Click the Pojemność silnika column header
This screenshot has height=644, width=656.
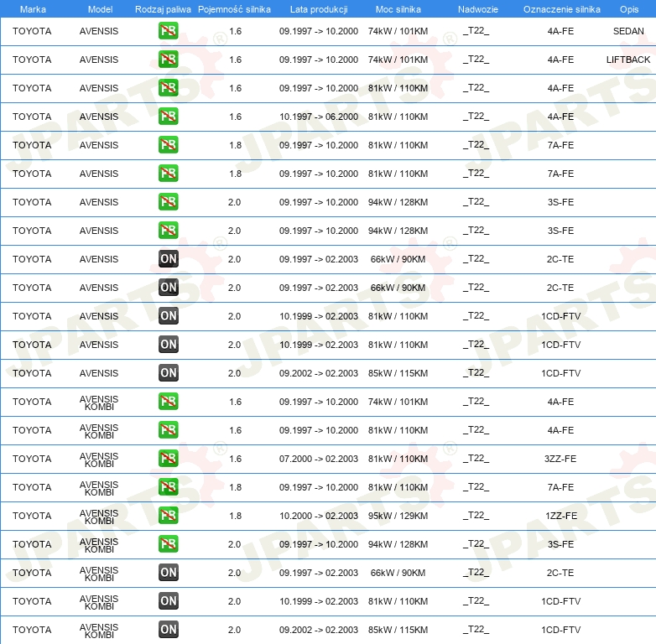point(234,9)
